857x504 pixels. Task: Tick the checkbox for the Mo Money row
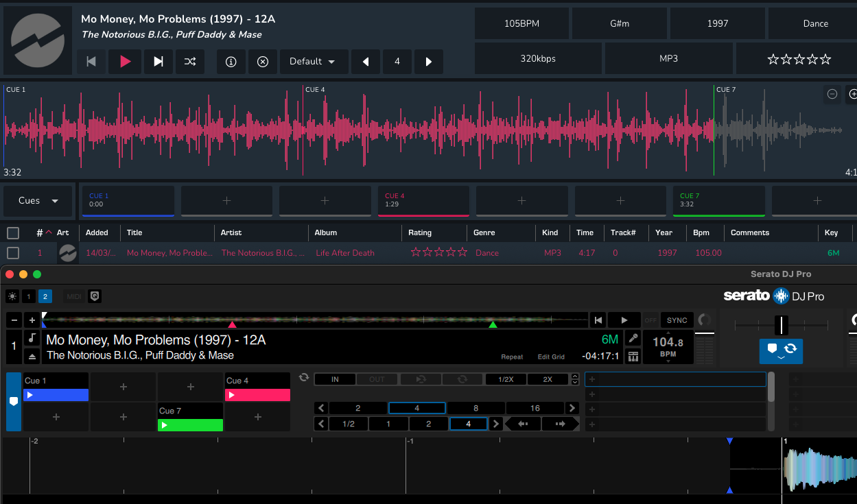click(x=13, y=253)
